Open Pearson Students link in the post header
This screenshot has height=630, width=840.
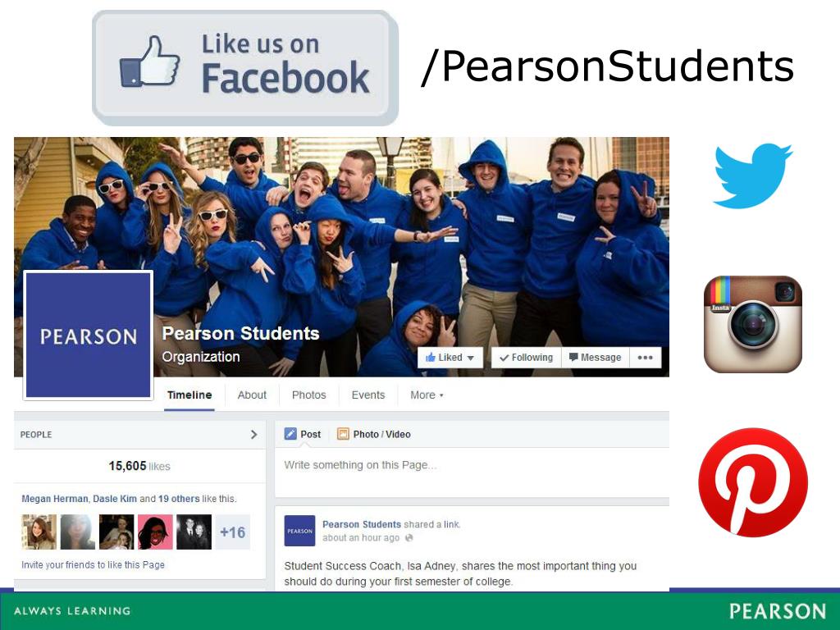tap(362, 524)
